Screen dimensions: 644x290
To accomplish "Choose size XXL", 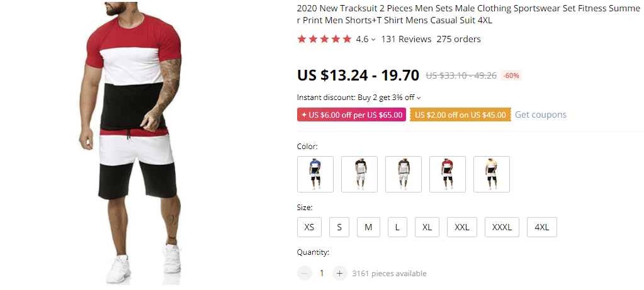I will tap(462, 227).
